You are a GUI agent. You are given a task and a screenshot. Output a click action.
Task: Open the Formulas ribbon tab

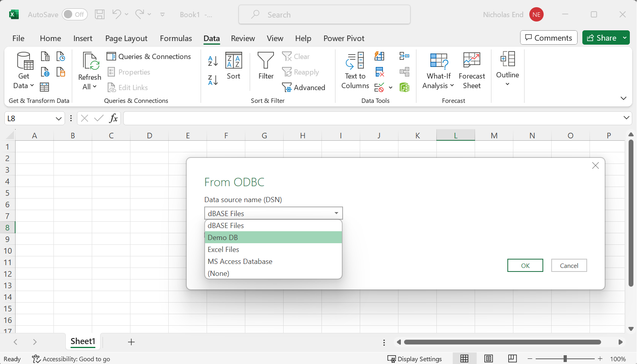click(x=176, y=38)
